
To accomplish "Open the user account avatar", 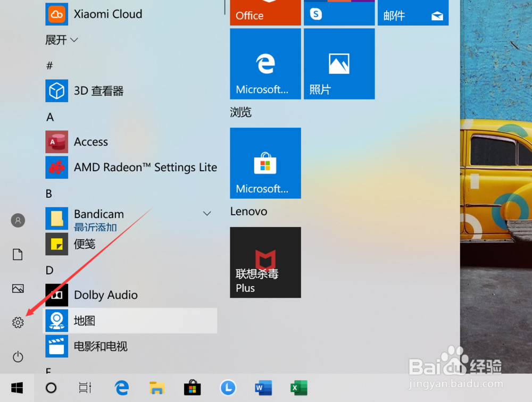I will 18,221.
